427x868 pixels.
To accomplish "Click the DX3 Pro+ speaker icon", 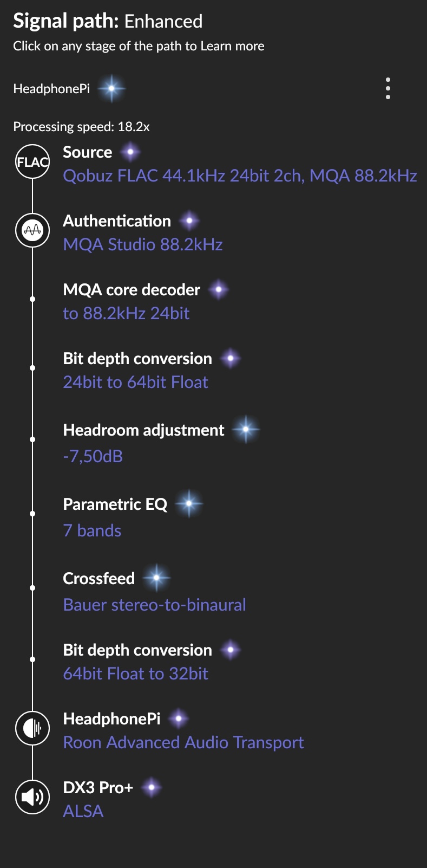I will click(32, 796).
